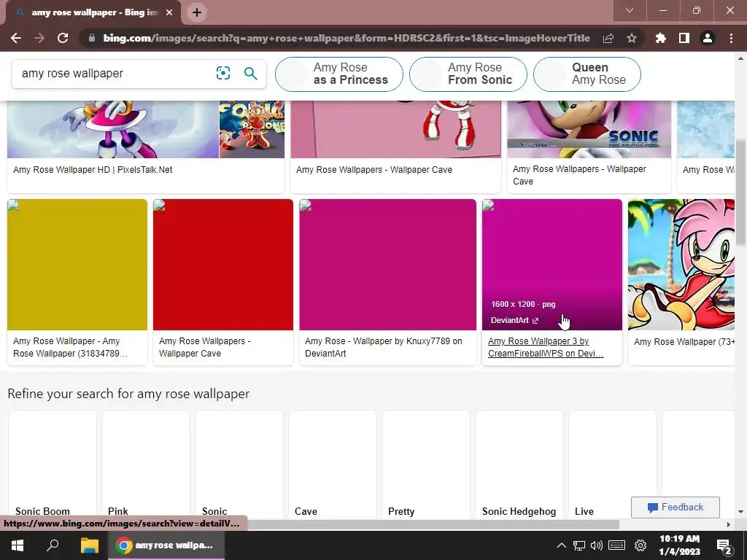
Task: Click Chrome taskbar button amy rose wallpa...
Action: click(166, 545)
